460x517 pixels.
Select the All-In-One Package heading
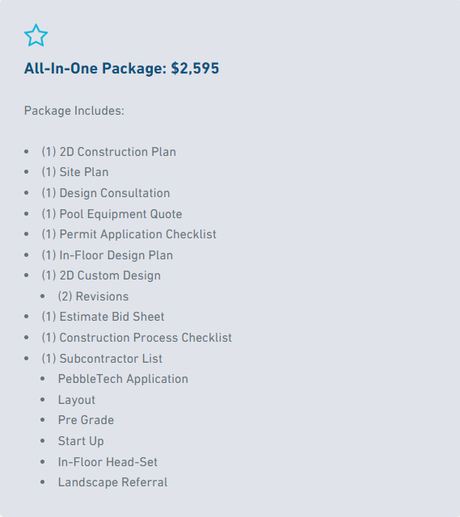(x=122, y=68)
